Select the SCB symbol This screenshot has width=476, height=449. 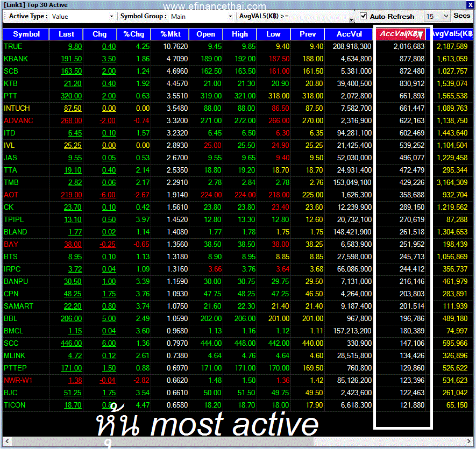(11, 72)
